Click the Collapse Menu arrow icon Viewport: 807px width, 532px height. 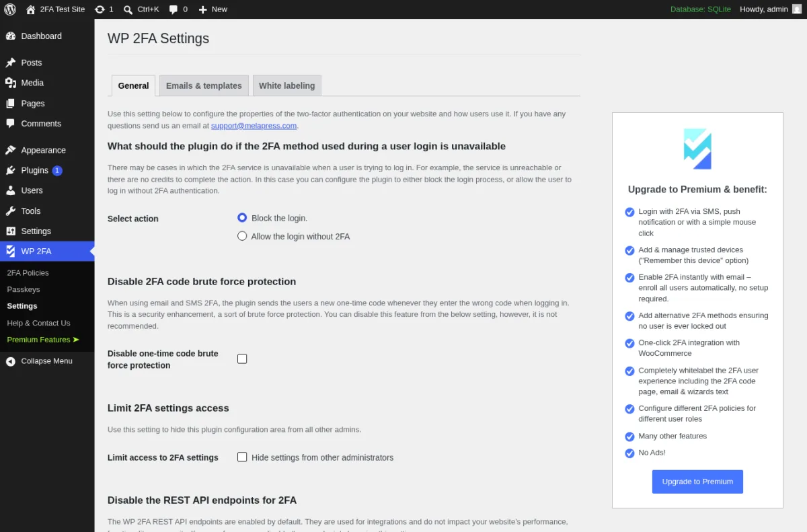click(11, 361)
